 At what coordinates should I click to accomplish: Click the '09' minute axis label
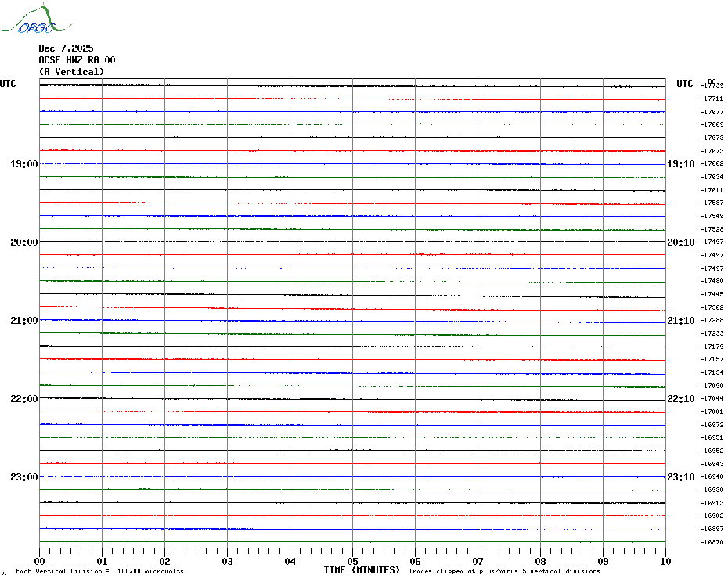pyautogui.click(x=603, y=561)
